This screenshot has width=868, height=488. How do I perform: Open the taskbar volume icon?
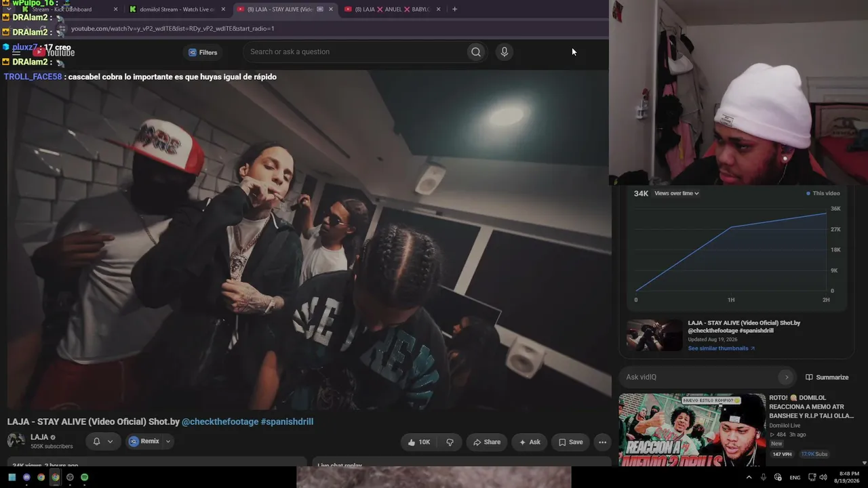tap(823, 477)
